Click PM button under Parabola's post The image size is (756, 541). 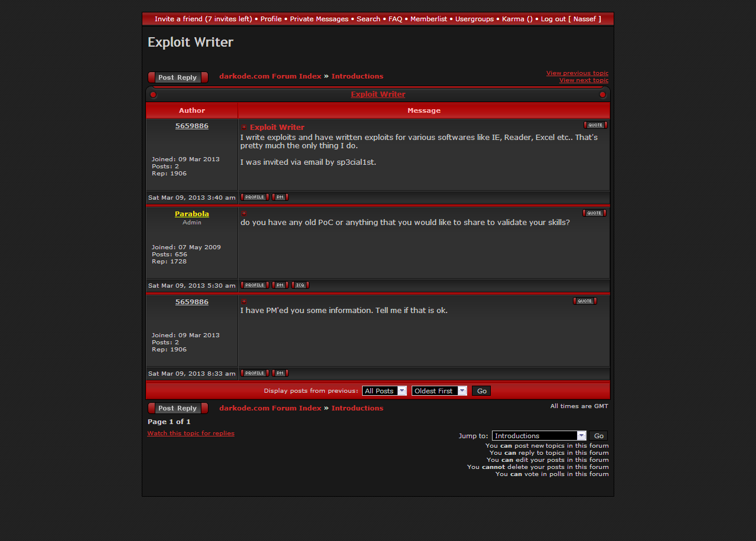(x=280, y=285)
